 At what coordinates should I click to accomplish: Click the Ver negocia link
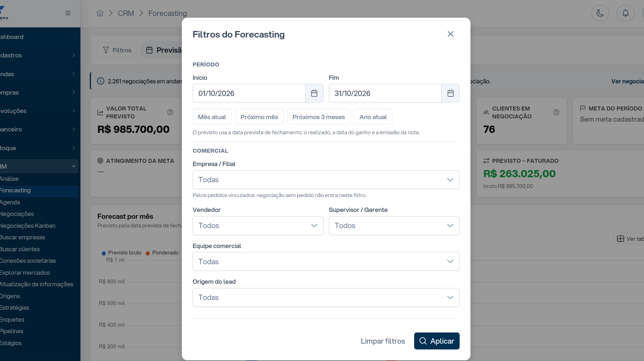coord(627,81)
